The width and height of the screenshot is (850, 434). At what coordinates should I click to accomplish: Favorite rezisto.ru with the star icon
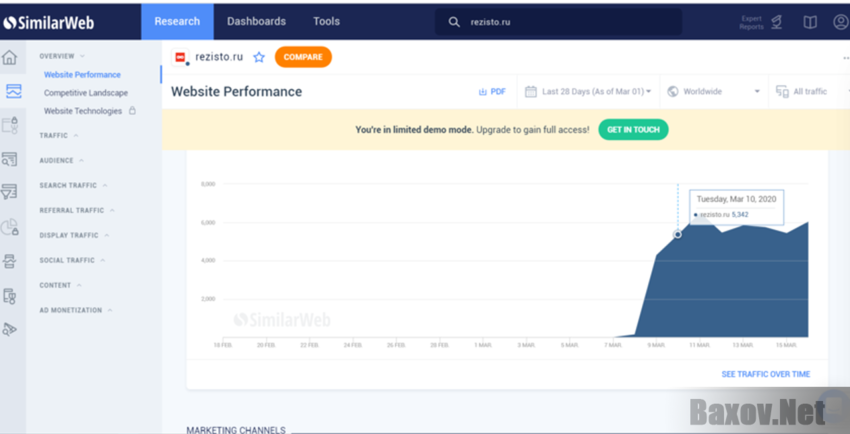pyautogui.click(x=259, y=57)
